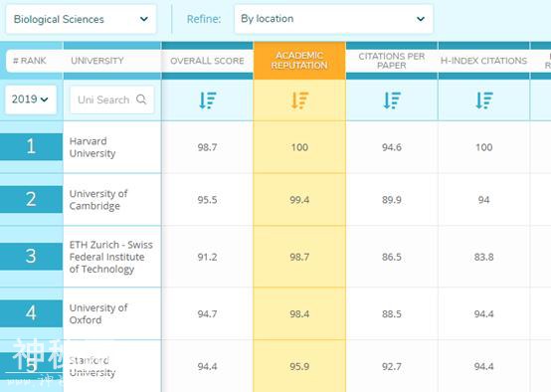Sort by Overall Score column icon
The width and height of the screenshot is (551, 392).
pyautogui.click(x=207, y=100)
